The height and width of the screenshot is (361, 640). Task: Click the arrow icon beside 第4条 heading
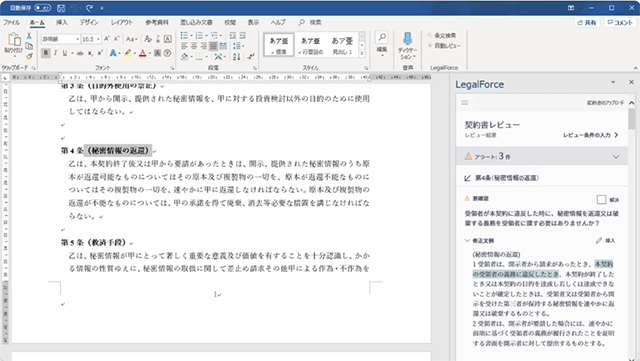click(x=468, y=178)
